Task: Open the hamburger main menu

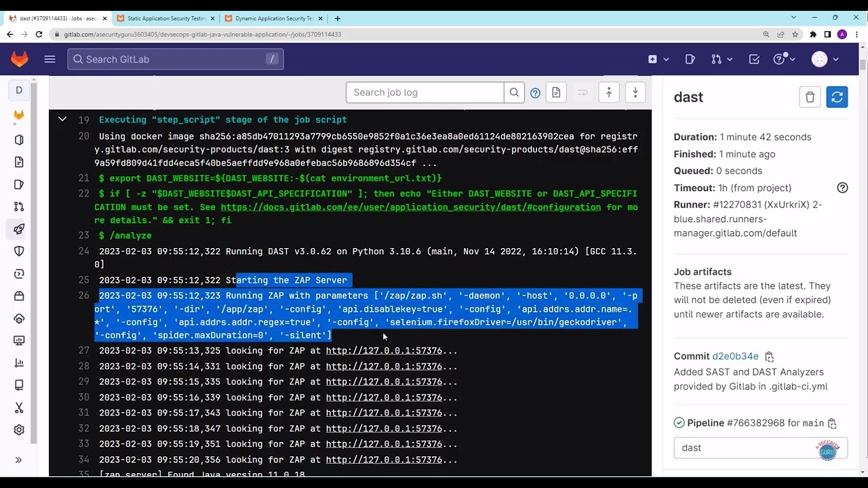Action: [x=50, y=60]
